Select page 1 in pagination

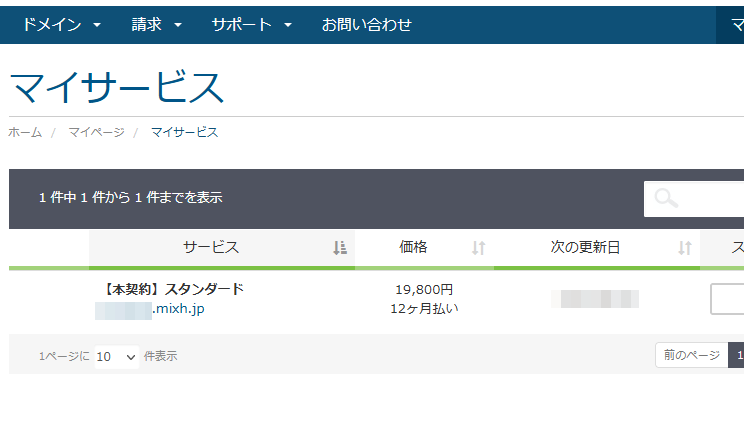pyautogui.click(x=738, y=355)
